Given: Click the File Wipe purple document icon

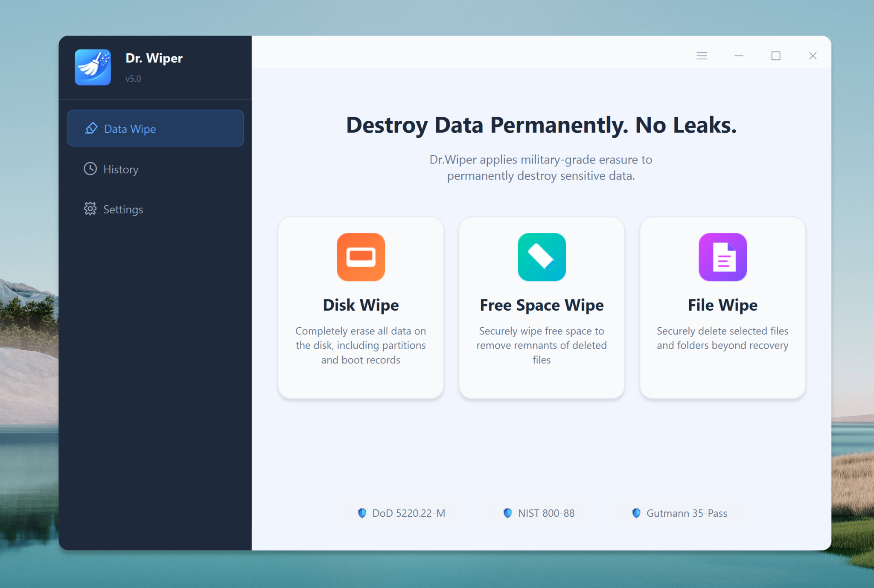Looking at the screenshot, I should (722, 257).
